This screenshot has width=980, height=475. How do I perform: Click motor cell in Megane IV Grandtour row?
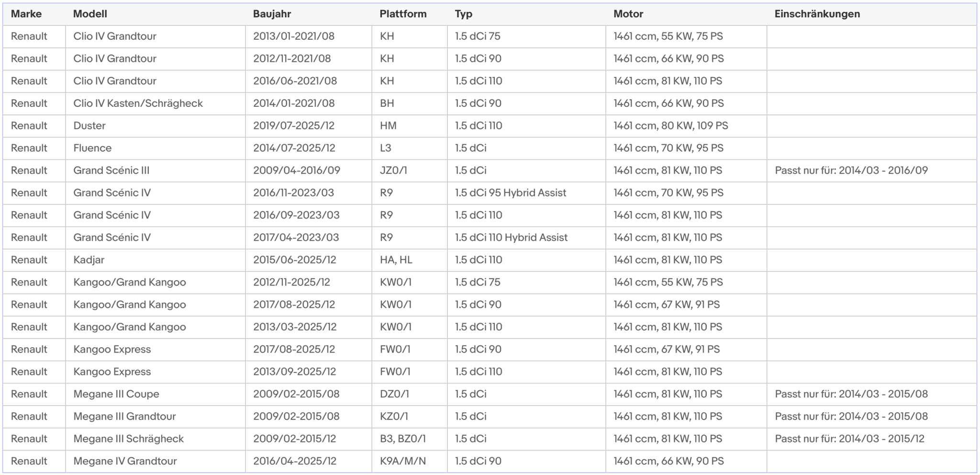click(686, 461)
